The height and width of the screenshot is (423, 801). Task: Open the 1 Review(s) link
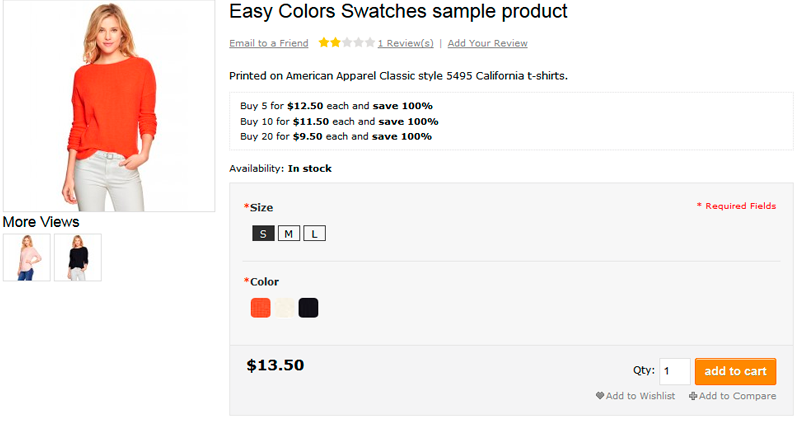[406, 43]
